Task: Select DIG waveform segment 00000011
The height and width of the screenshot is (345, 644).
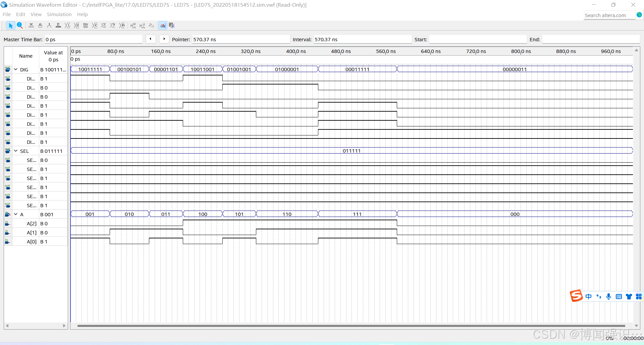Action: pos(515,69)
